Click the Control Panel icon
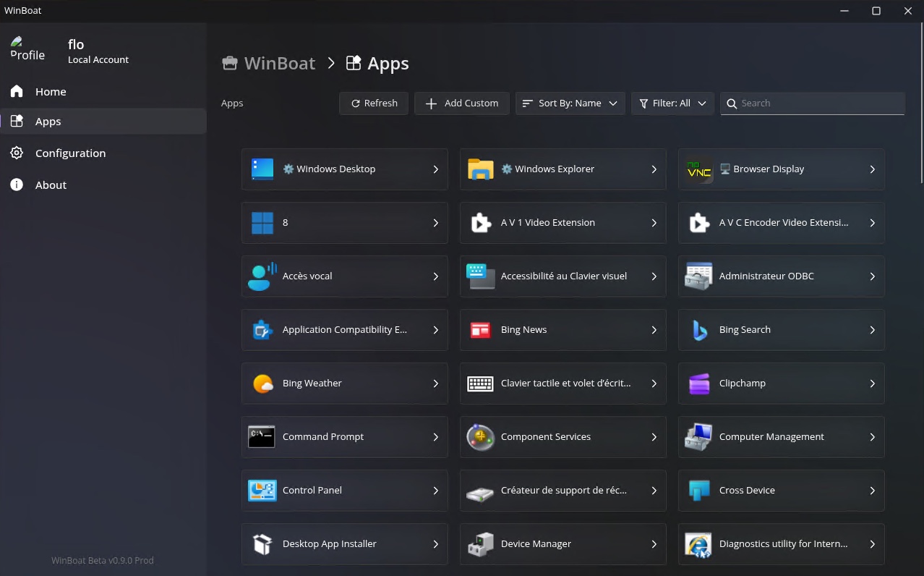Viewport: 924px width, 576px height. (262, 491)
